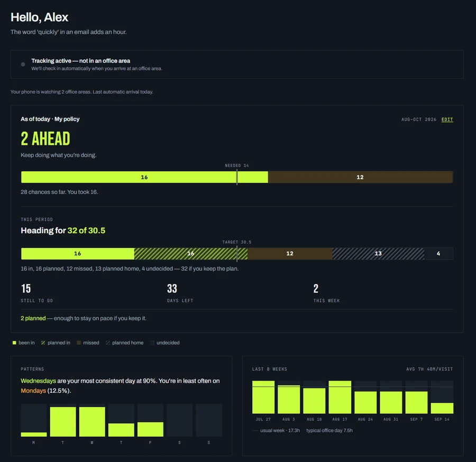Image resolution: width=476 pixels, height=462 pixels.
Task: Click 'Mondays' highlighted in Patterns text
Action: pos(33,391)
